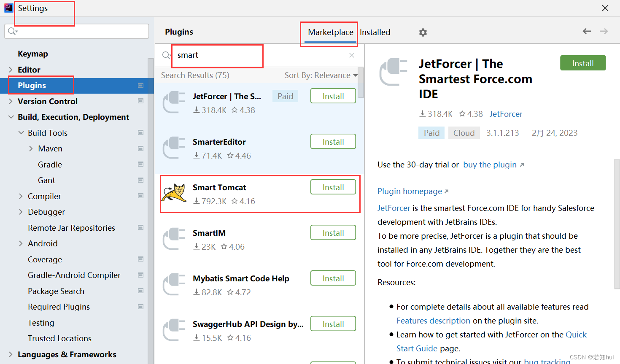Click the large JetForcer detail icon
620x364 pixels.
394,72
